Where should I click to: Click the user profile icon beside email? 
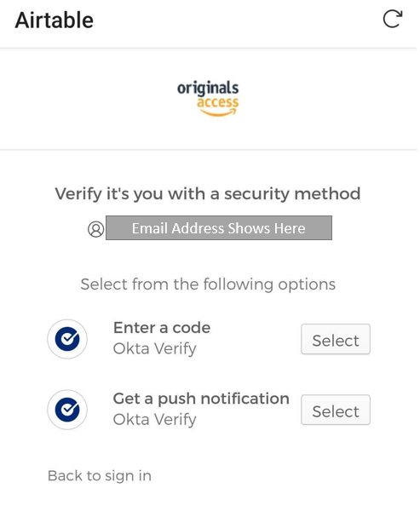pos(96,229)
